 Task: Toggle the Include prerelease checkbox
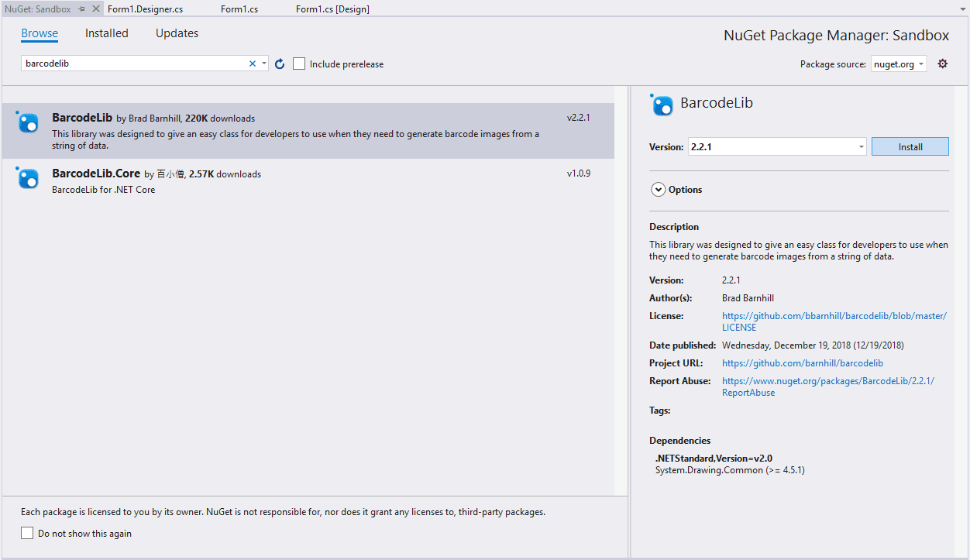click(x=299, y=64)
